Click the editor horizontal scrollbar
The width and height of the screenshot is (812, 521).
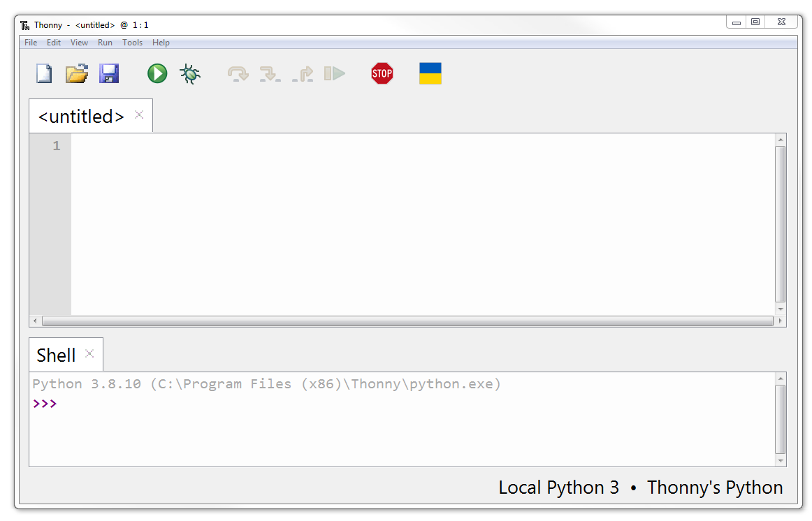pyautogui.click(x=407, y=321)
